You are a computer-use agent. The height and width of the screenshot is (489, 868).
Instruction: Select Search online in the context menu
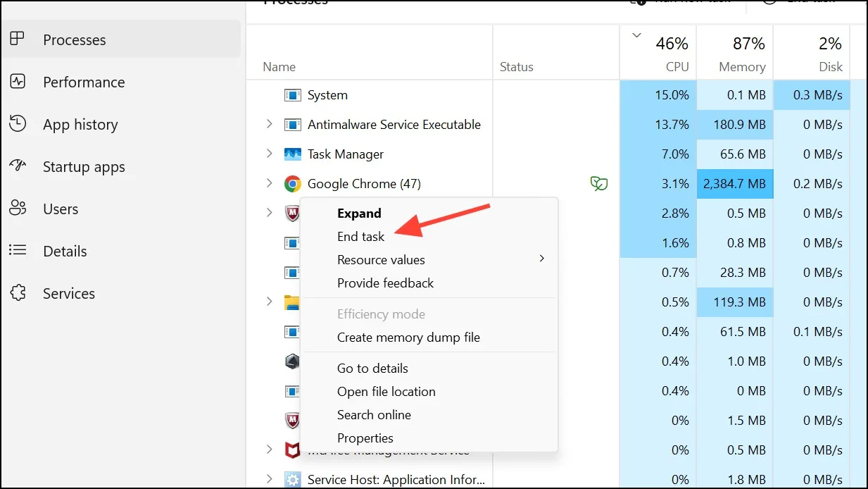click(374, 415)
